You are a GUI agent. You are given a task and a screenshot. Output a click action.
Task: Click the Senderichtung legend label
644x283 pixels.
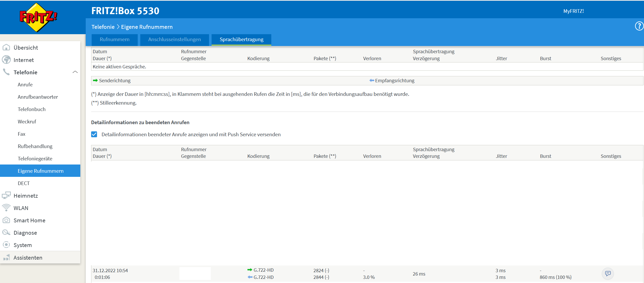coord(115,80)
